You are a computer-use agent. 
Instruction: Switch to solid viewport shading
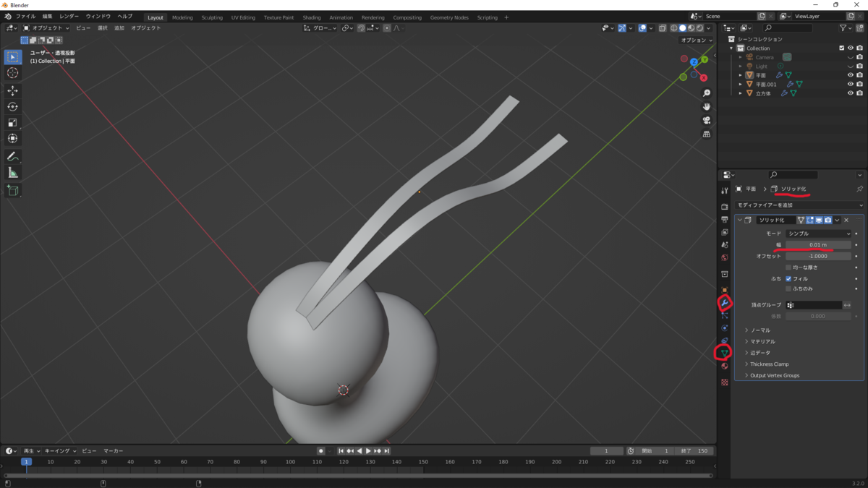pyautogui.click(x=682, y=28)
